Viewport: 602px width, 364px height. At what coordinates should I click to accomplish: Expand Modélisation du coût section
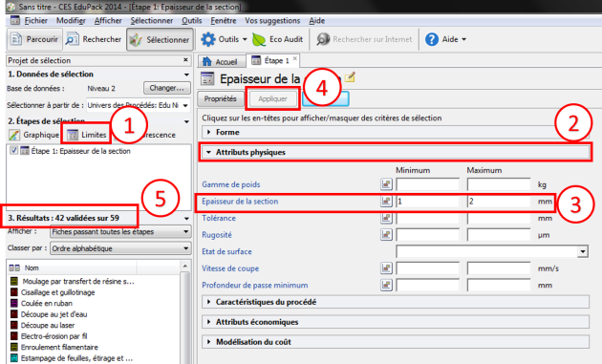pyautogui.click(x=396, y=342)
